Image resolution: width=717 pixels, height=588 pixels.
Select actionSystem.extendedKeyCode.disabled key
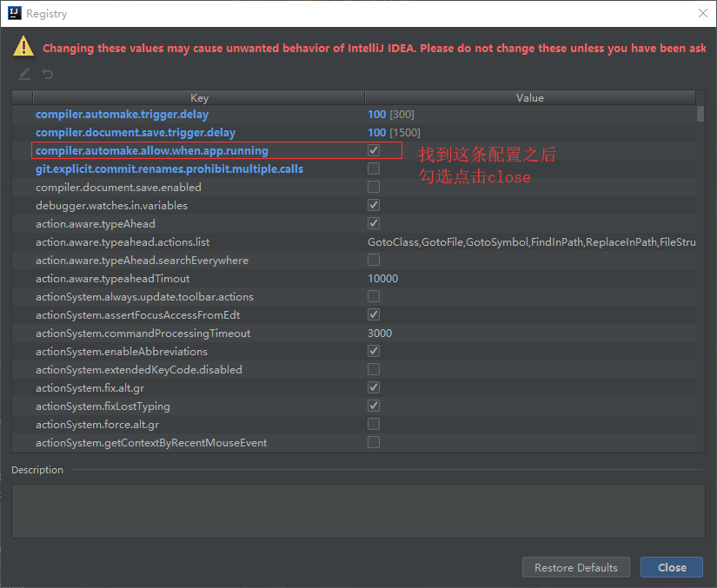click(x=139, y=370)
